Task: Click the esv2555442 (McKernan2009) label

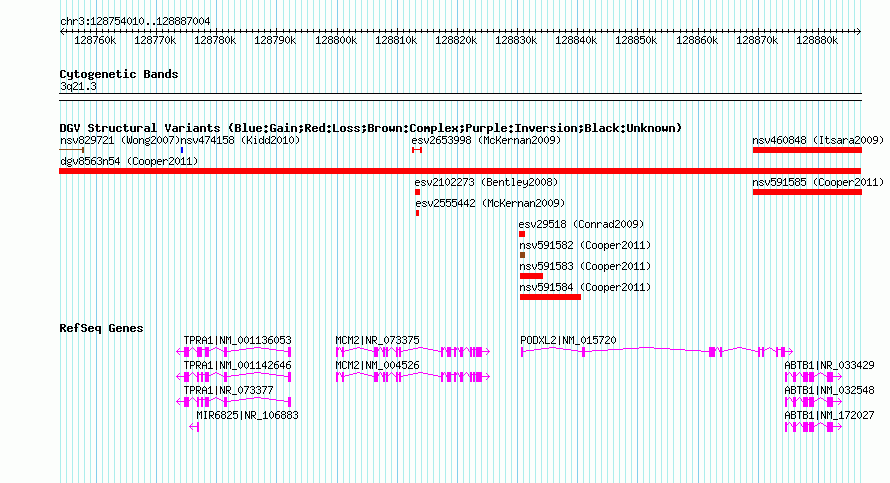Action: (490, 203)
